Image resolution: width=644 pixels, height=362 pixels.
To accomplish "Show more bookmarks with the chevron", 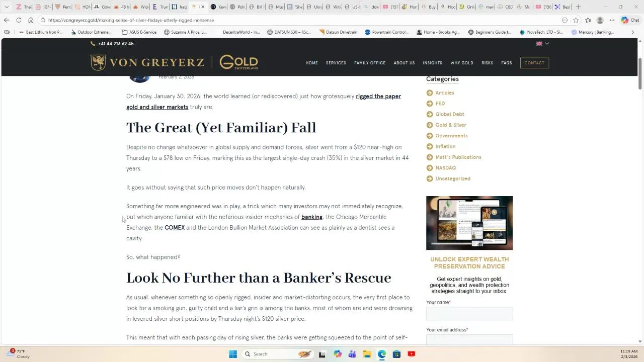I will (633, 32).
